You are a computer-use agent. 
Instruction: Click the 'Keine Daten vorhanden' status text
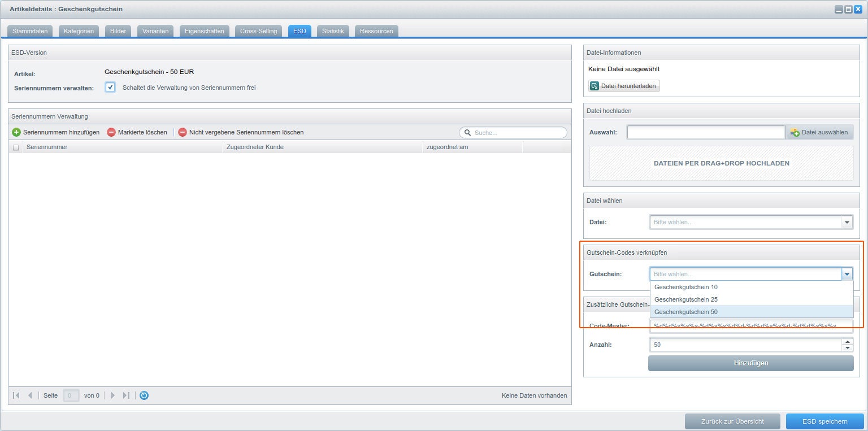534,395
